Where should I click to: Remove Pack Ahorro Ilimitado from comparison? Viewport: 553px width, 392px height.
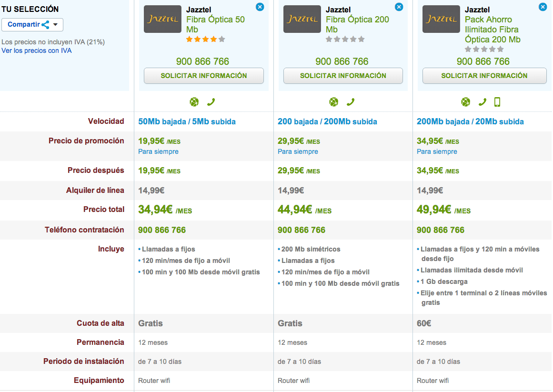pyautogui.click(x=543, y=7)
